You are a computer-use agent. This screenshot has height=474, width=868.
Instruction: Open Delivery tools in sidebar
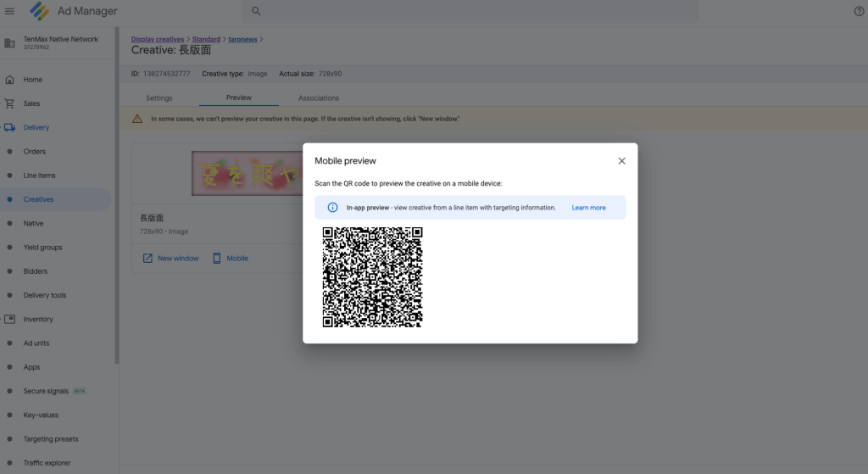[45, 295]
